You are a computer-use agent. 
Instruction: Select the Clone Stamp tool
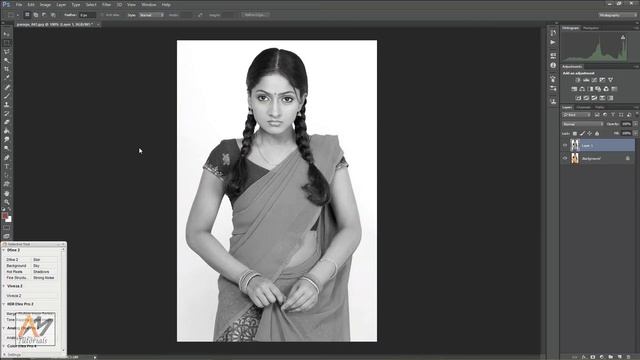click(x=7, y=105)
